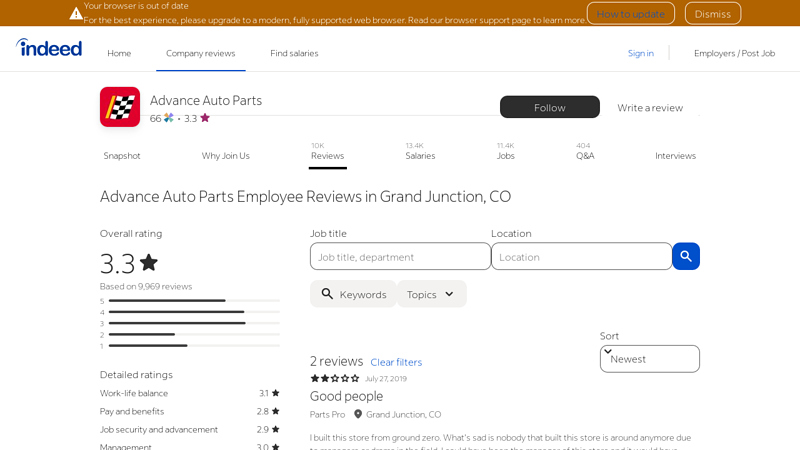800x450 pixels.
Task: Switch to the Snapshot tab
Action: click(122, 156)
